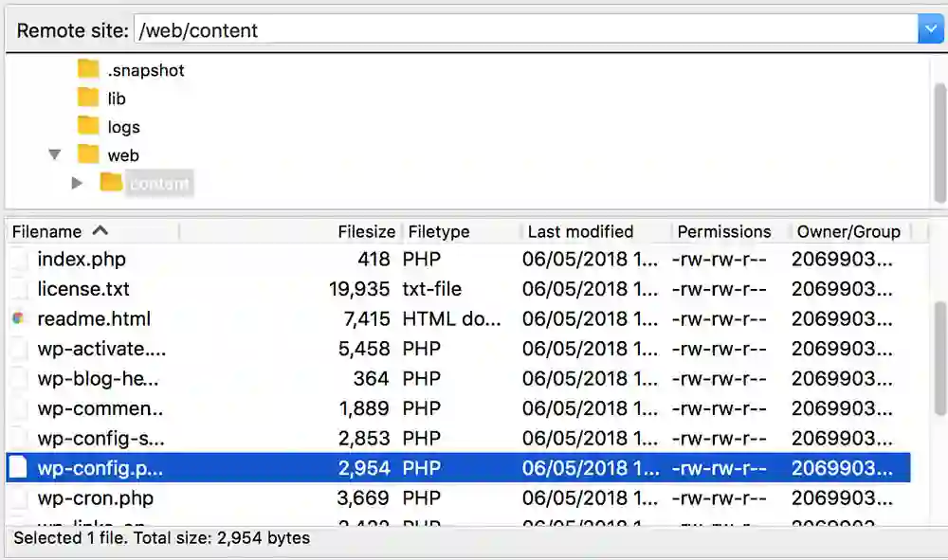Collapse the web folder in the tree
The width and height of the screenshot is (948, 560).
(54, 154)
